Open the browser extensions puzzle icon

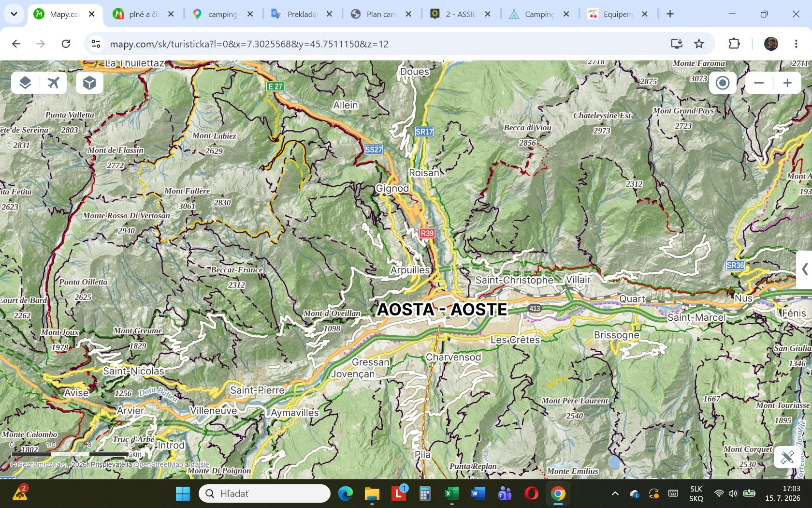click(x=734, y=44)
